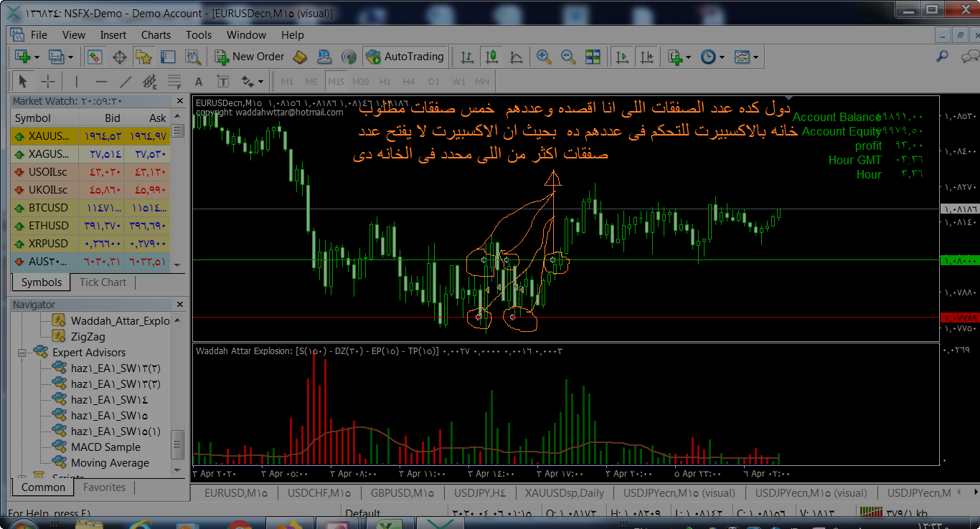Viewport: 980px width, 529px height.
Task: Open the Tools menu
Action: (x=199, y=34)
